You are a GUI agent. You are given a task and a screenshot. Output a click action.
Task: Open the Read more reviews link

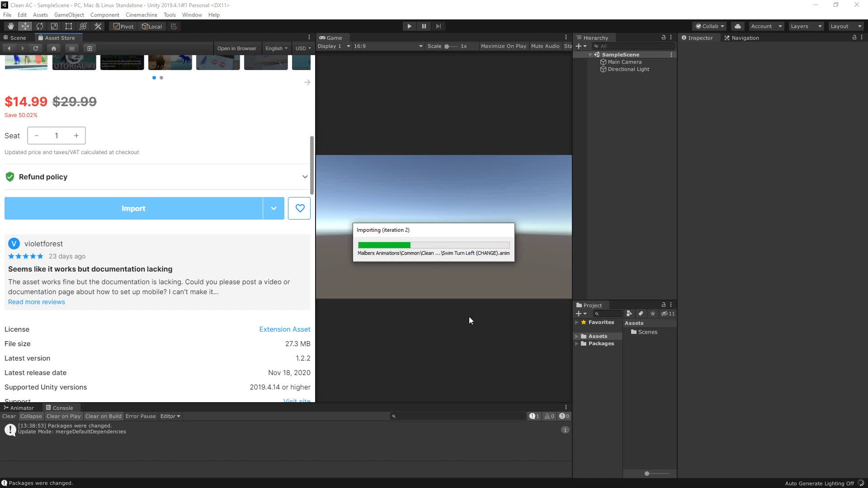pyautogui.click(x=37, y=302)
